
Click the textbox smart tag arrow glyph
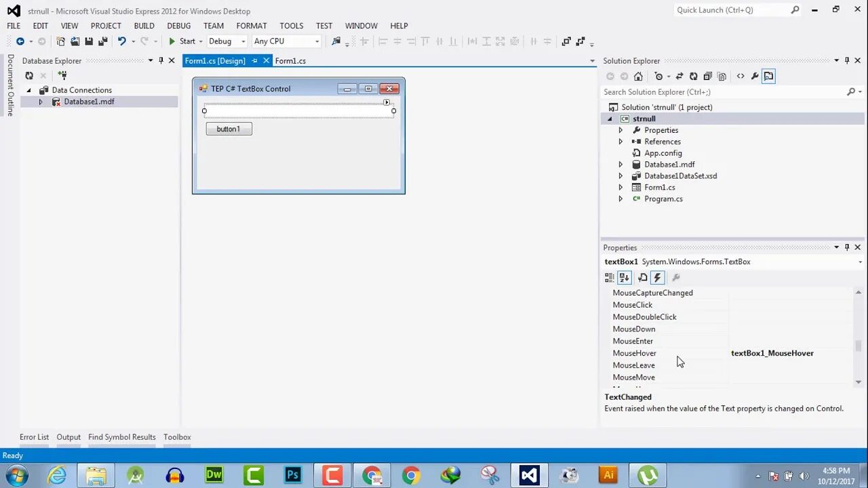[387, 102]
